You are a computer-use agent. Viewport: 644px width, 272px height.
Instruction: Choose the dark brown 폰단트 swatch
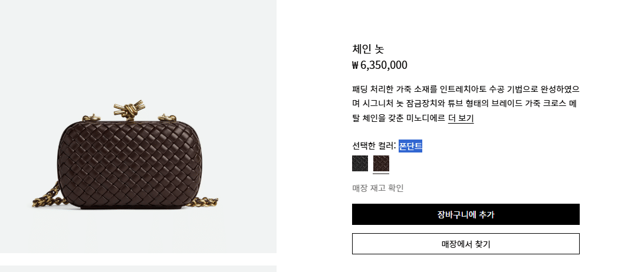(x=381, y=163)
